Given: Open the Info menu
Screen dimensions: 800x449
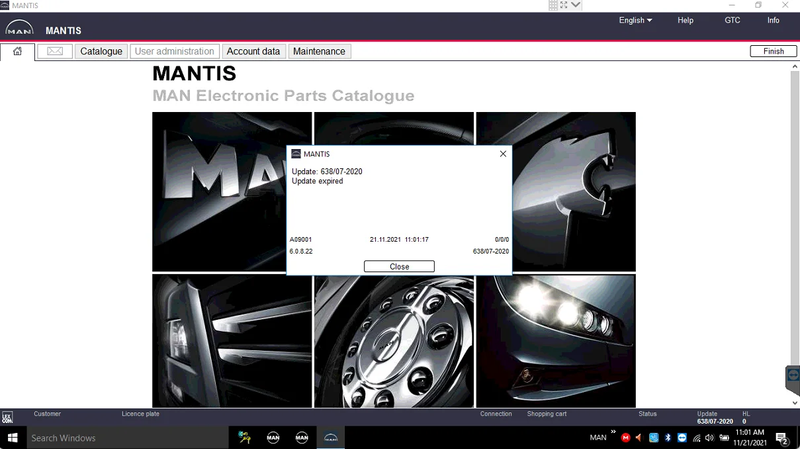Looking at the screenshot, I should (773, 20).
